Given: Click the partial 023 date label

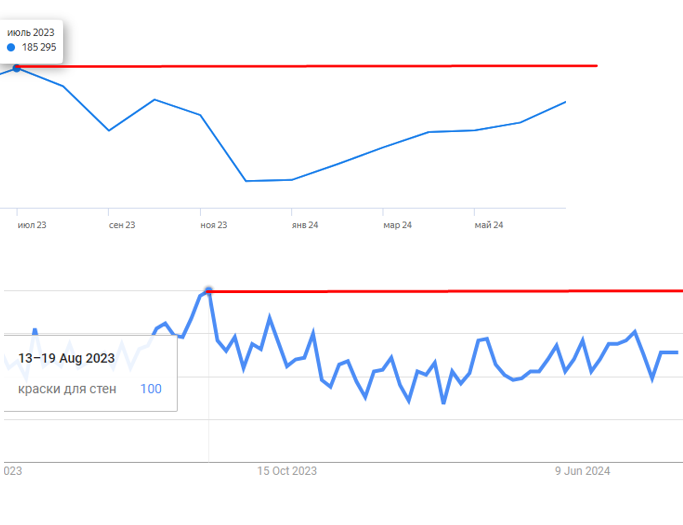Looking at the screenshot, I should [13, 471].
